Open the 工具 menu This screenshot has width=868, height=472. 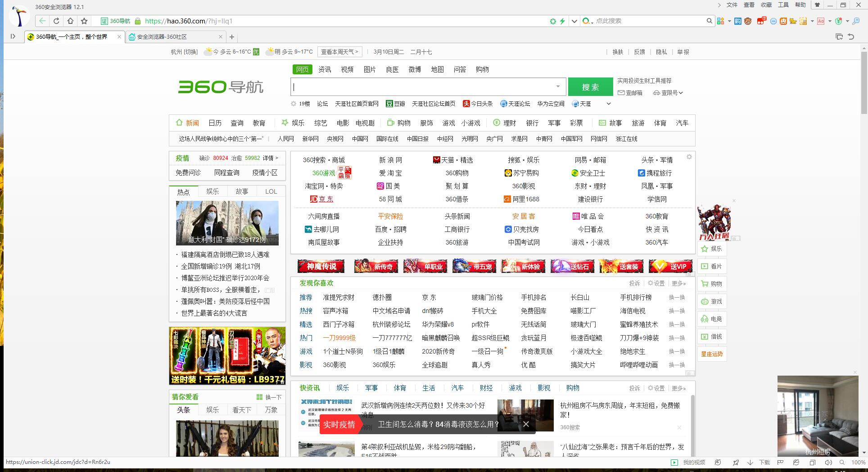783,5
